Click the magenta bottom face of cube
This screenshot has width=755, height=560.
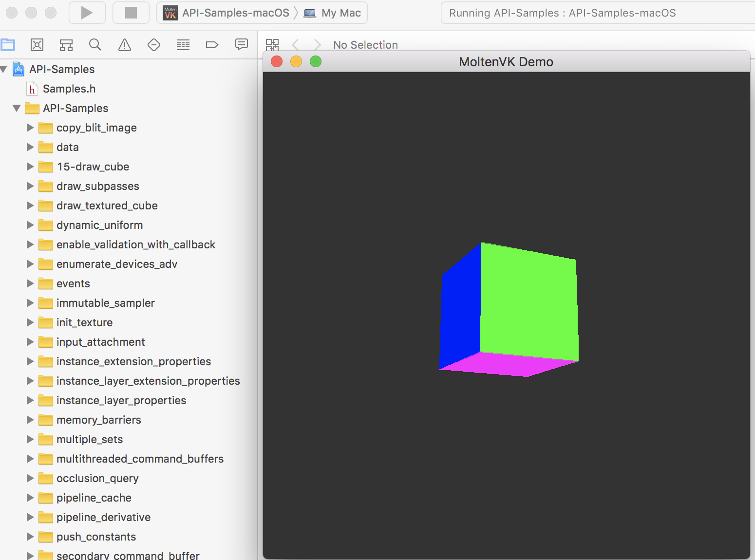pos(509,364)
